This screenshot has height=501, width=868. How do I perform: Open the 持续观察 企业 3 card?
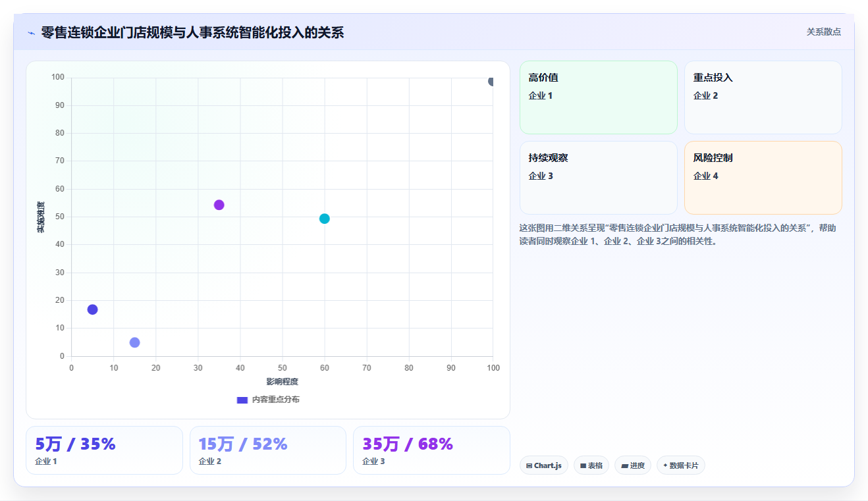pyautogui.click(x=599, y=178)
